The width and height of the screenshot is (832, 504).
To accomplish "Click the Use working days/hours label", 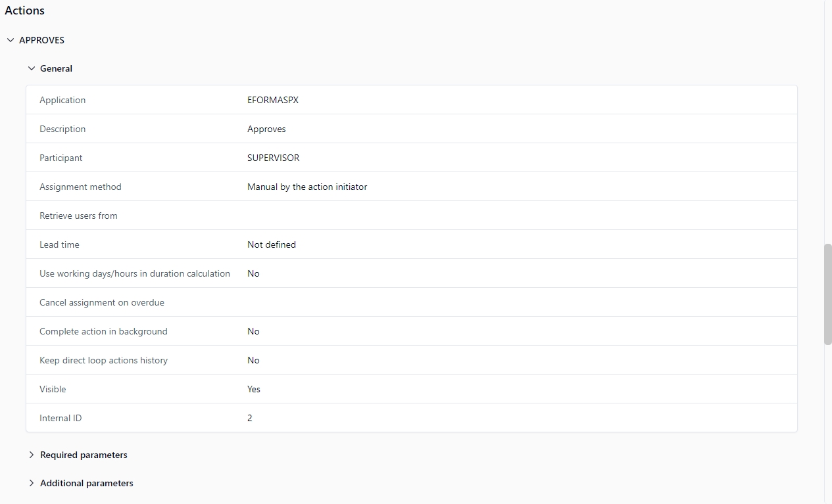I will [x=134, y=273].
